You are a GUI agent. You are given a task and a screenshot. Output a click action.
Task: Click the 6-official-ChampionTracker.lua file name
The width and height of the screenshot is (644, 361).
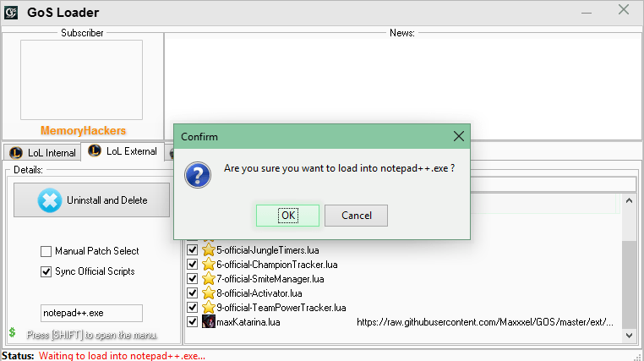point(277,265)
